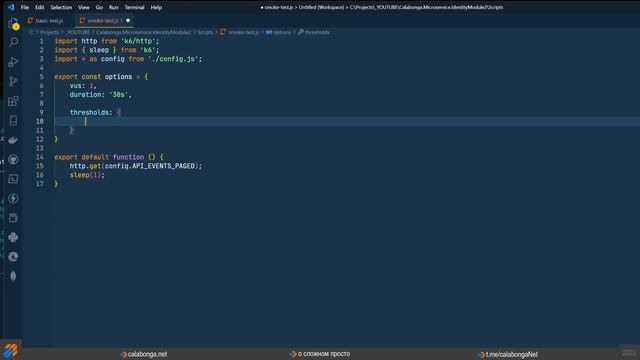Open the Python view in activity bar
The width and height of the screenshot is (640, 360).
(13, 237)
